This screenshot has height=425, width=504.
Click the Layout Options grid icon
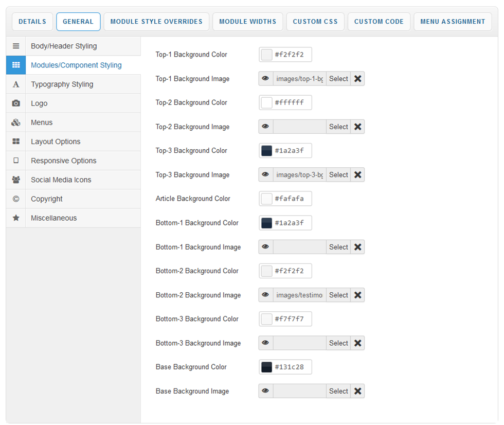click(16, 141)
